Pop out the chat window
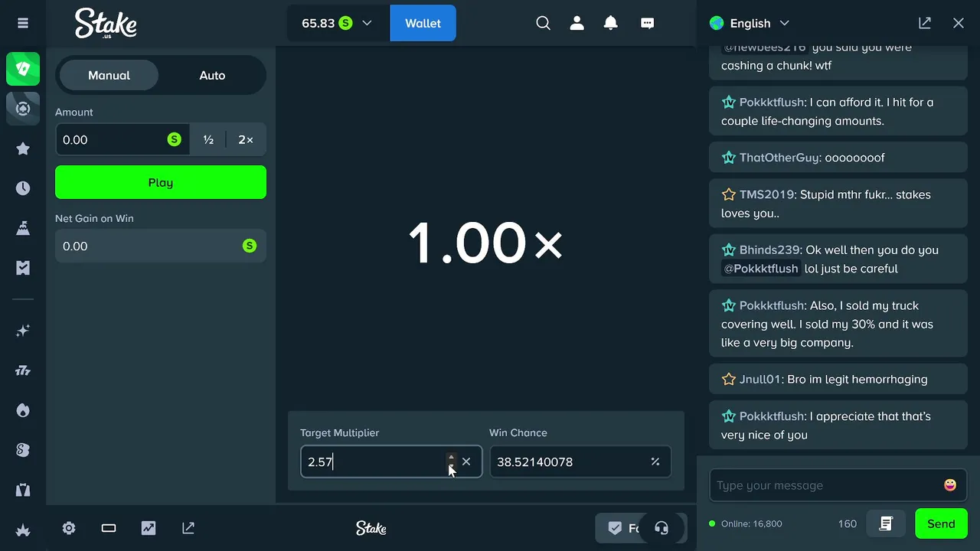This screenshot has height=551, width=980. click(925, 23)
